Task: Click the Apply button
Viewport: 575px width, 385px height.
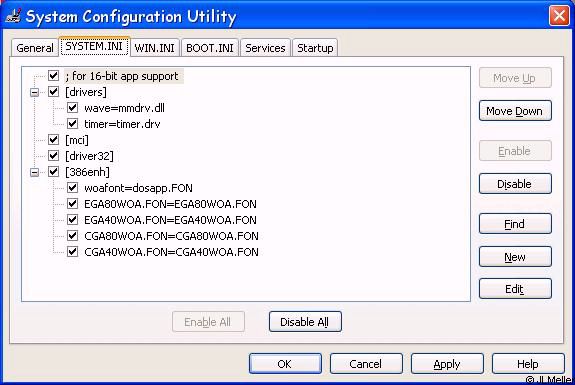Action: (x=447, y=364)
